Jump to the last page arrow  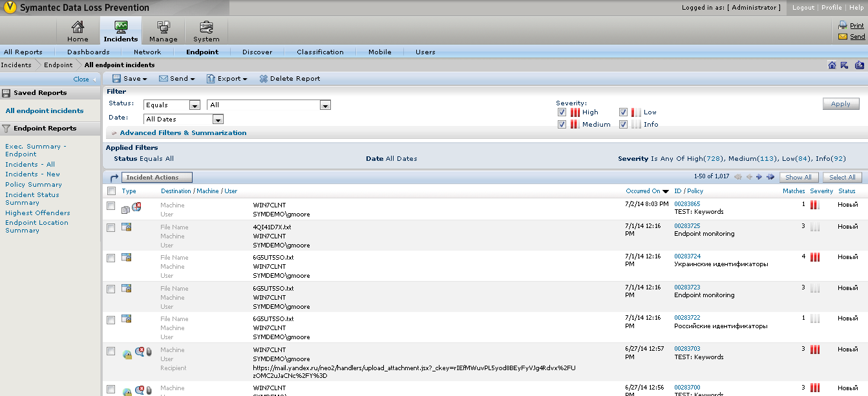[x=770, y=176]
